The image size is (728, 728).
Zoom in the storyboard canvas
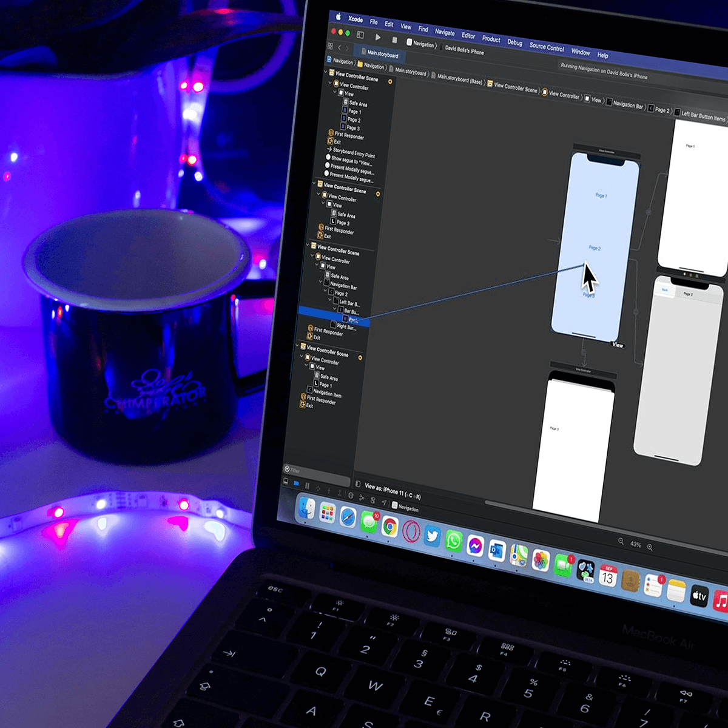pos(650,547)
